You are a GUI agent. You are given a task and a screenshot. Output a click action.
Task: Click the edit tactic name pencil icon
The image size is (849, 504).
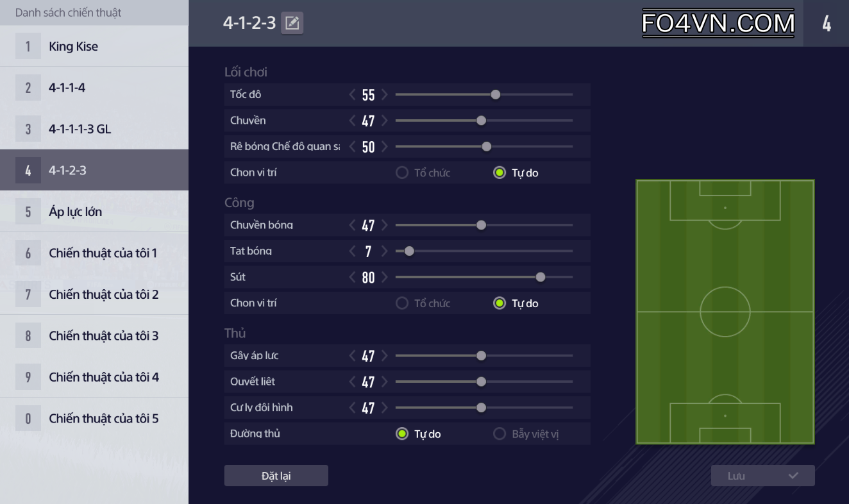(292, 24)
